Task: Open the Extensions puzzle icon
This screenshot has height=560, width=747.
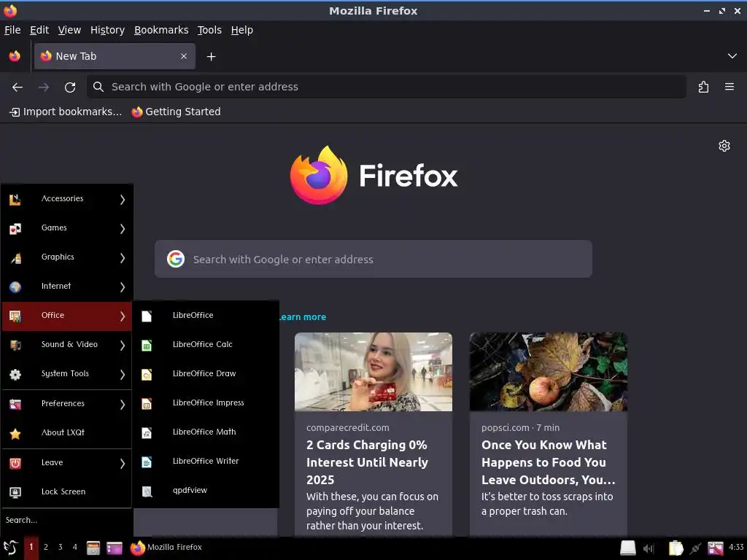Action: [703, 87]
